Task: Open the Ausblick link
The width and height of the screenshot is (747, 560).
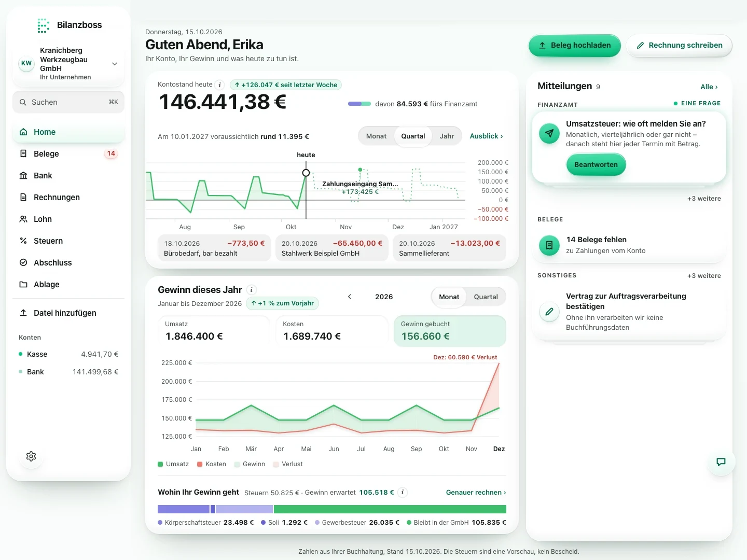Action: point(486,136)
